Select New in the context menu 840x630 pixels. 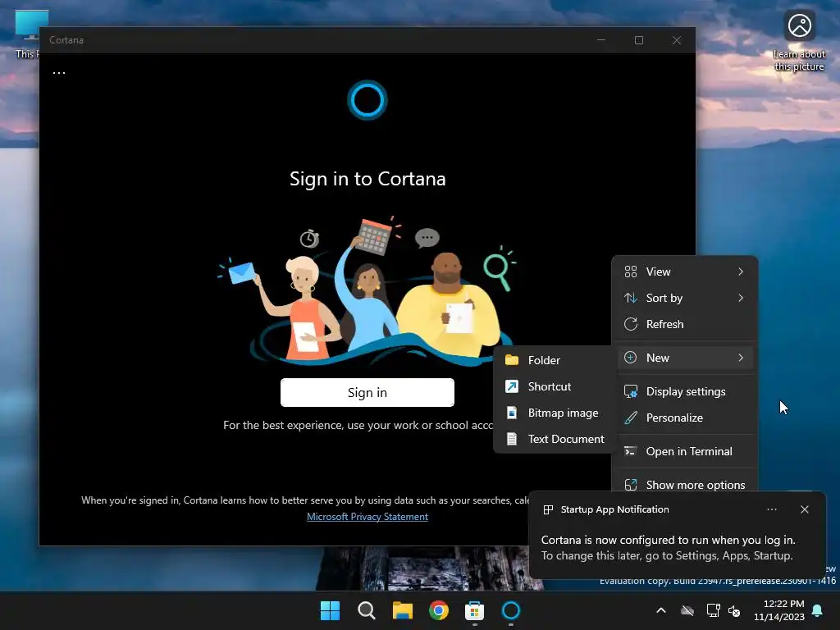click(685, 358)
